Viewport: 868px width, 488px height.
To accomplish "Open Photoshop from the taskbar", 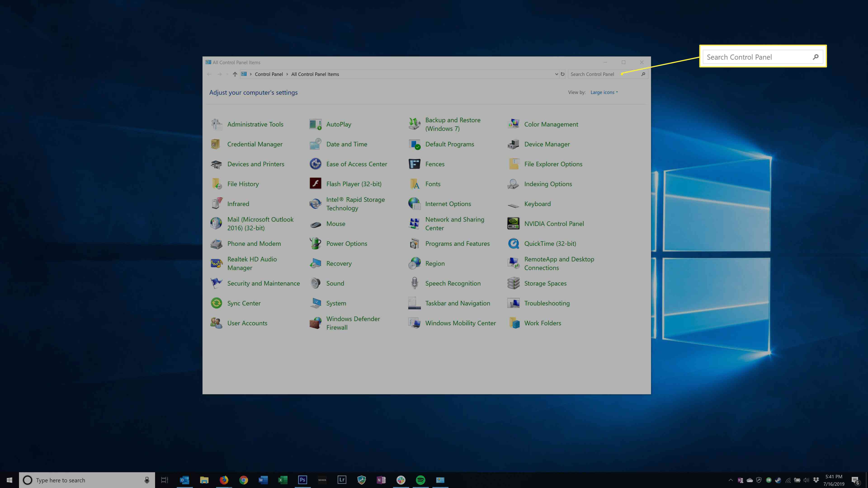I will (302, 480).
